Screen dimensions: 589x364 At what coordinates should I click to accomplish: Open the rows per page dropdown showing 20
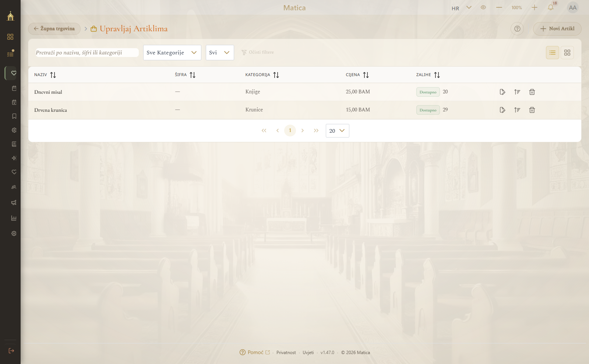(x=337, y=131)
